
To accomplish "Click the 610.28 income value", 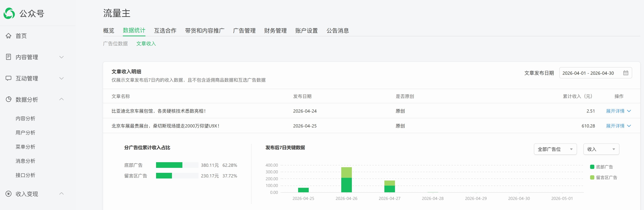I will tap(588, 126).
